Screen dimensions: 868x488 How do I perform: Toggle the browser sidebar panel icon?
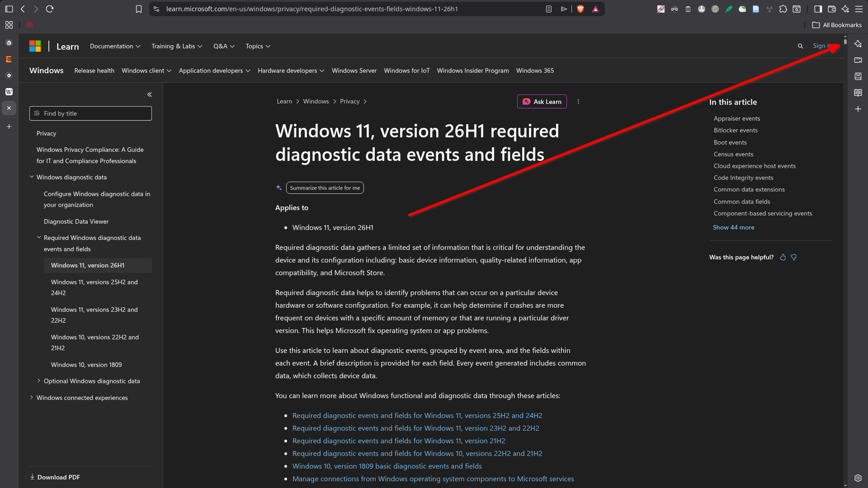(x=818, y=9)
